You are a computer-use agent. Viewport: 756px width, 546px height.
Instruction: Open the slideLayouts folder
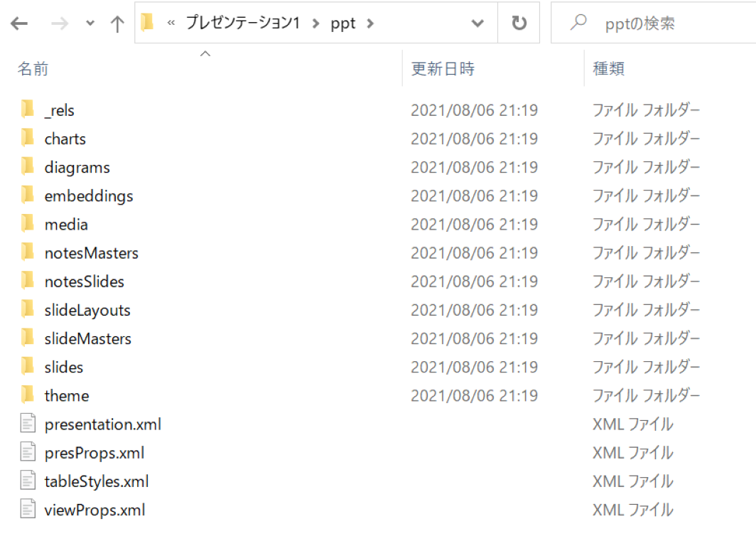87,310
